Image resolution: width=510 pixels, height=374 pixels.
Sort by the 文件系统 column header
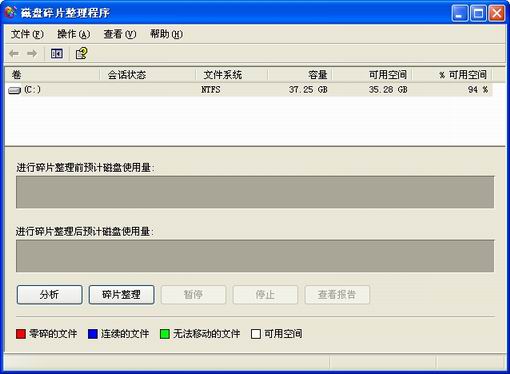coord(231,75)
